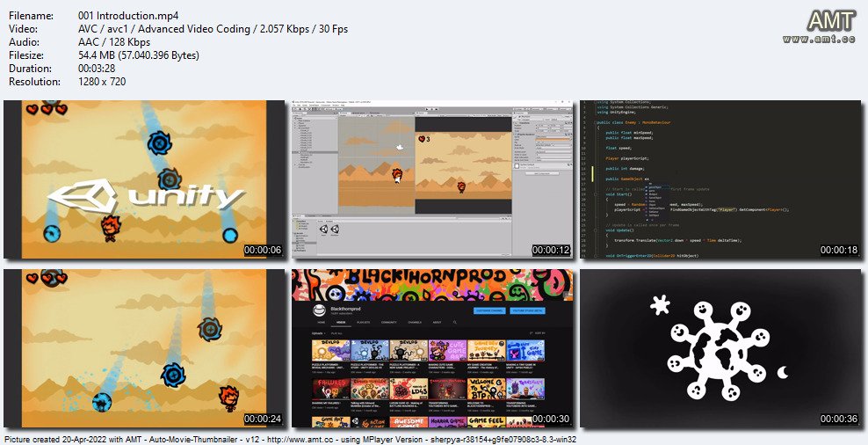The width and height of the screenshot is (868, 445).
Task: Open the 00:00:18 code editor thumbnail
Action: [x=720, y=179]
